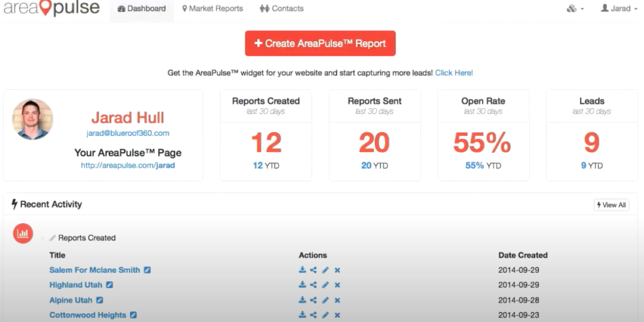Click the 2014-09-23 date cell
Viewport: 644px width, 322px height.
(519, 315)
